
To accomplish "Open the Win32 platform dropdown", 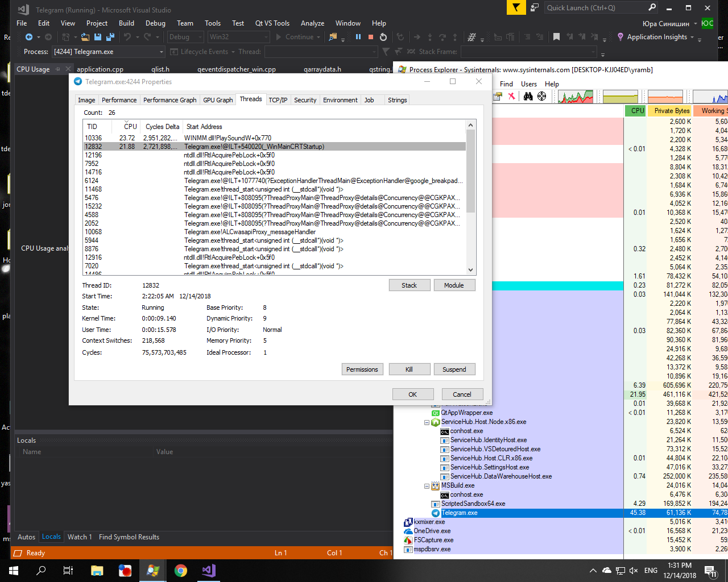I will pyautogui.click(x=238, y=37).
